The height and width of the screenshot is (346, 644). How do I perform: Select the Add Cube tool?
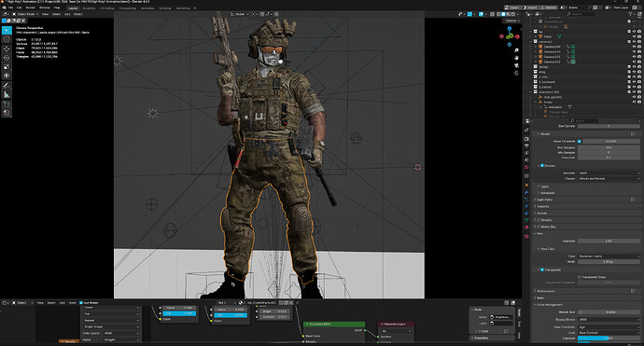tap(7, 104)
